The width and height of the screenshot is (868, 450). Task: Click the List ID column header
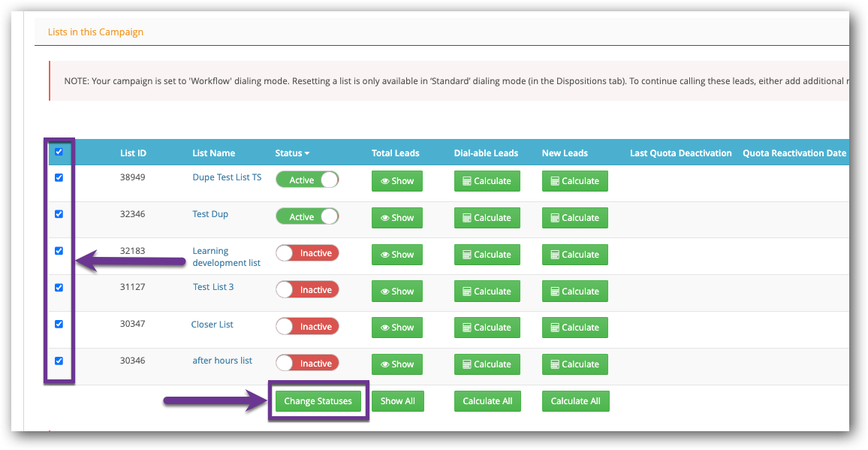point(133,153)
